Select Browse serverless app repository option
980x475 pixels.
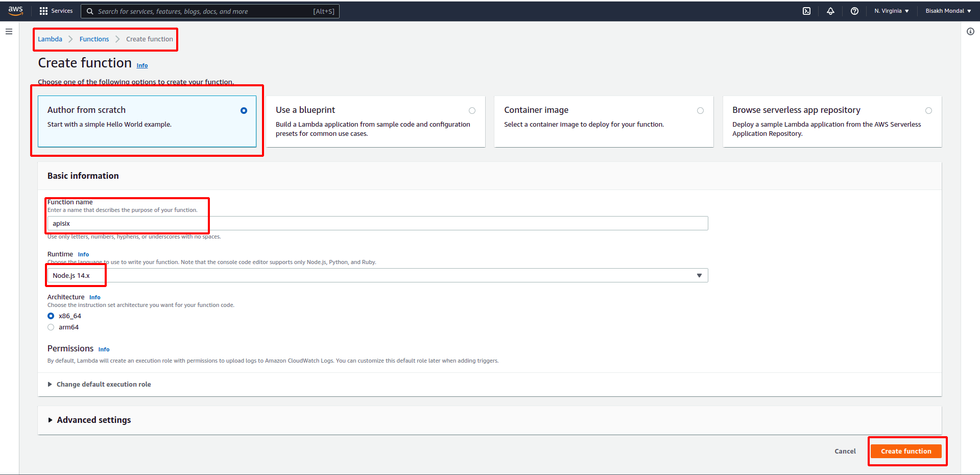point(832,122)
